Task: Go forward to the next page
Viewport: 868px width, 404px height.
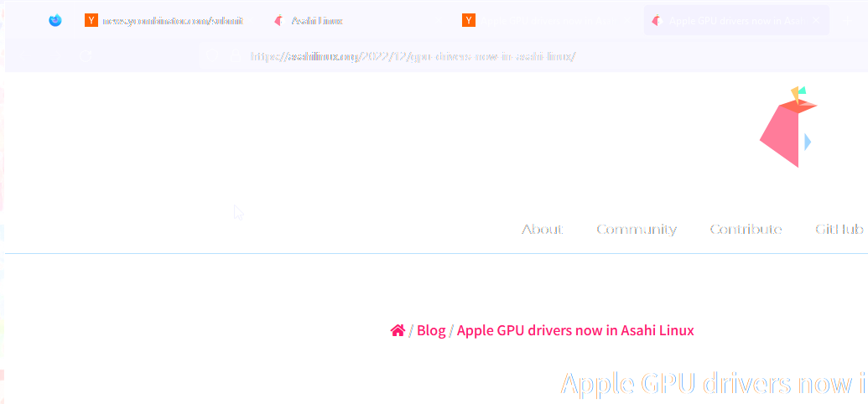Action: [x=55, y=56]
